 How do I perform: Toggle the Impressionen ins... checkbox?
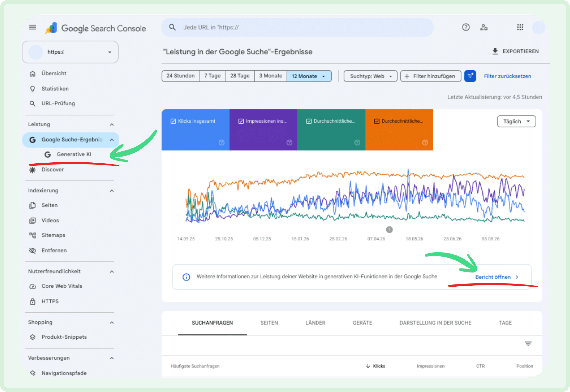point(241,121)
